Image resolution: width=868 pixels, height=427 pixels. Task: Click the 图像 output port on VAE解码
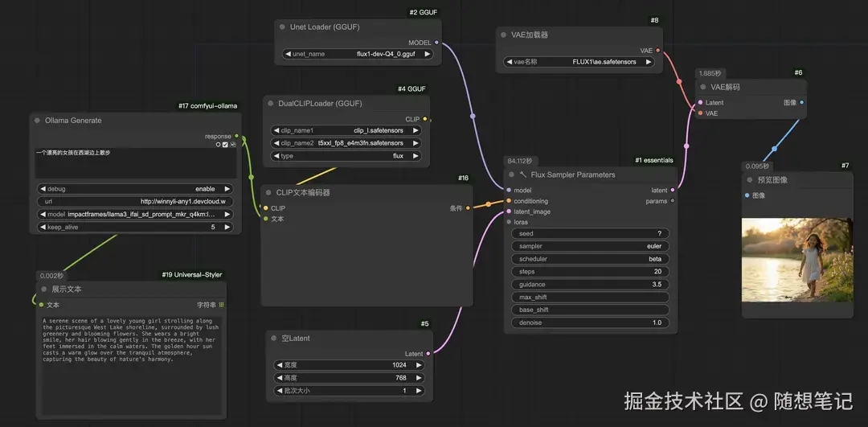[x=802, y=102]
